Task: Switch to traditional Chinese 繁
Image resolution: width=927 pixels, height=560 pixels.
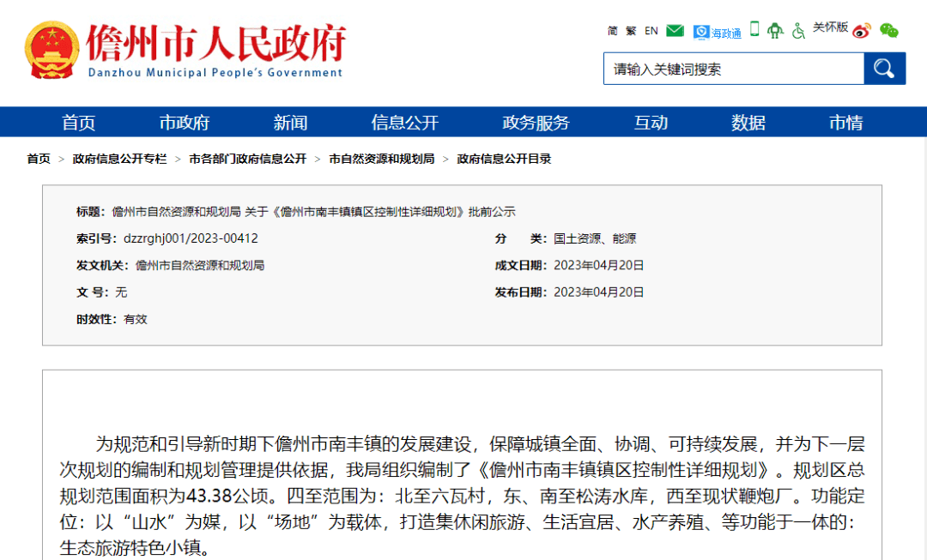Action: pos(631,31)
